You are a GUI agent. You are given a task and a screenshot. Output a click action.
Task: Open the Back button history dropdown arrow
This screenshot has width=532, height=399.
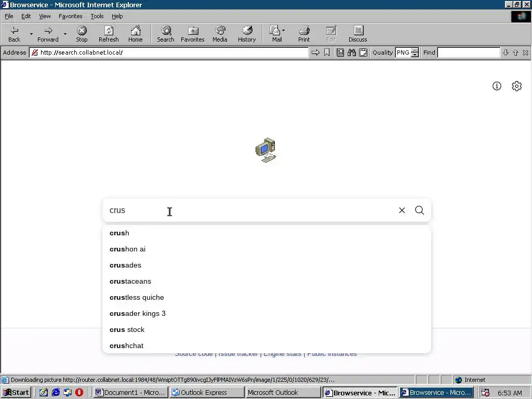(x=31, y=34)
